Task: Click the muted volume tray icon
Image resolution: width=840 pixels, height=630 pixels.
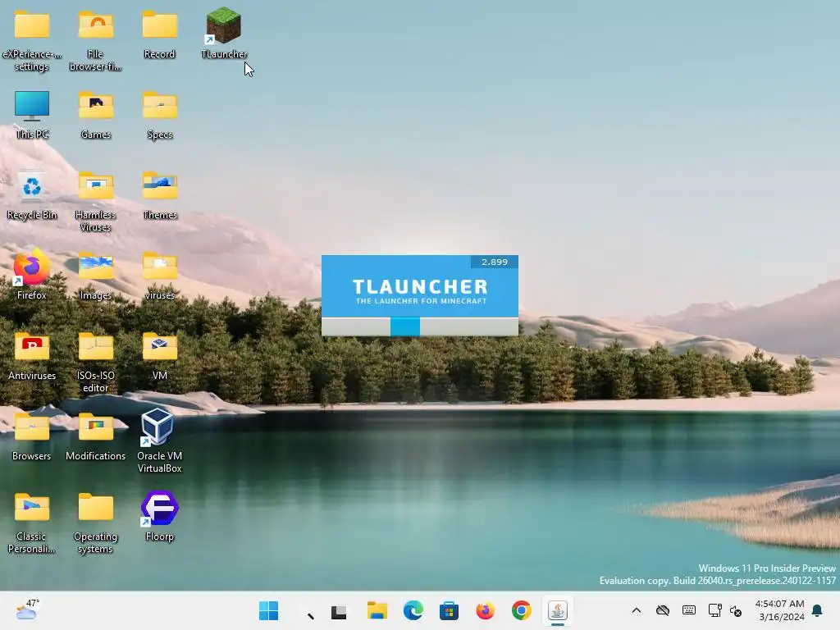Action: [x=736, y=610]
